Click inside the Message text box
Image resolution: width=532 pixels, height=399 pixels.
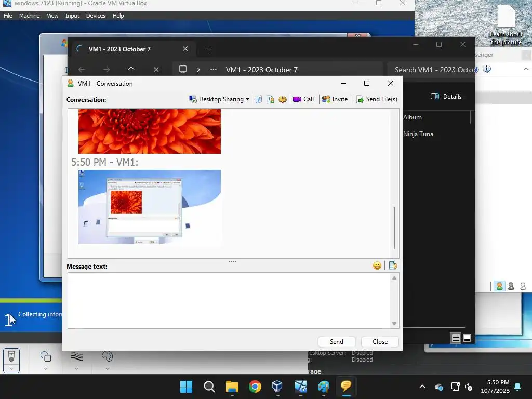pyautogui.click(x=229, y=300)
